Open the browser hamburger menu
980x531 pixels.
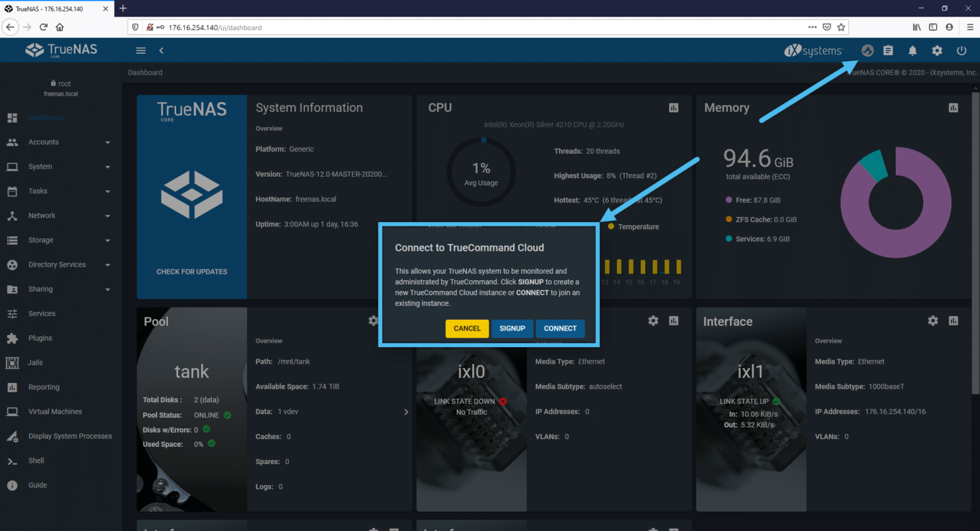970,27
